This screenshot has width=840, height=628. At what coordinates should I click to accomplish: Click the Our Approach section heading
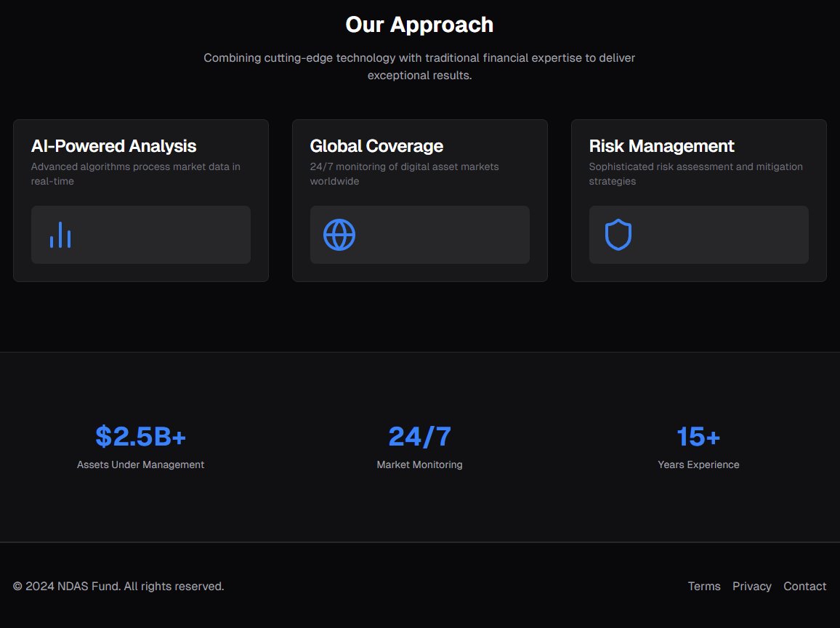pyautogui.click(x=419, y=24)
